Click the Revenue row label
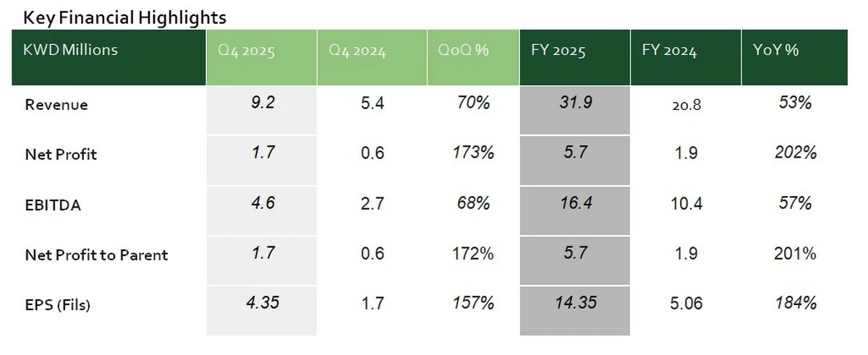Screen dimensions: 868x355 pos(56,105)
